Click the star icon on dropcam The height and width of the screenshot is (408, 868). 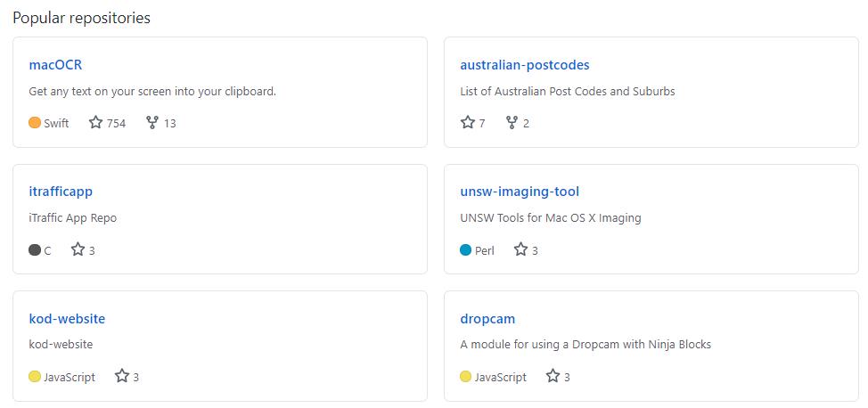(553, 377)
